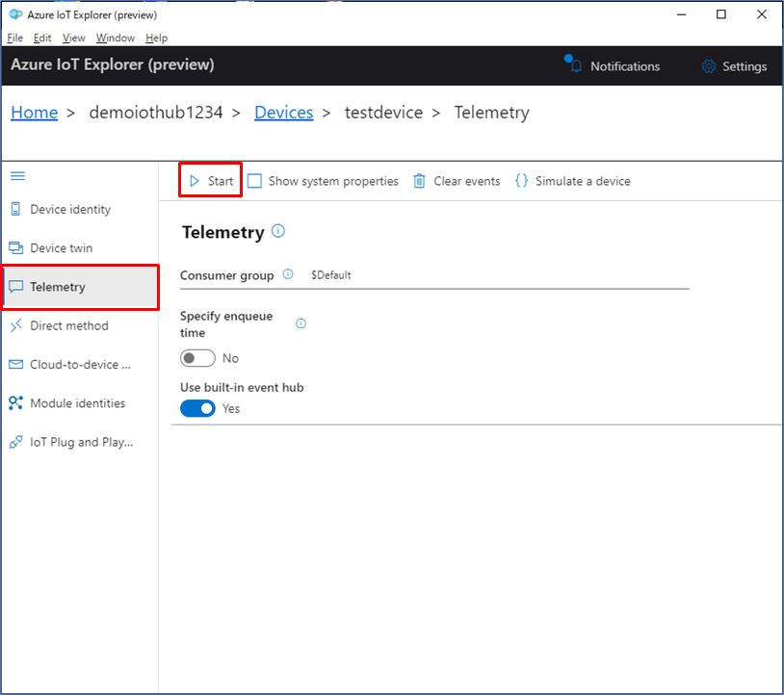Collapse sidebar with hamburger menu
Viewport: 784px width, 695px height.
17,175
